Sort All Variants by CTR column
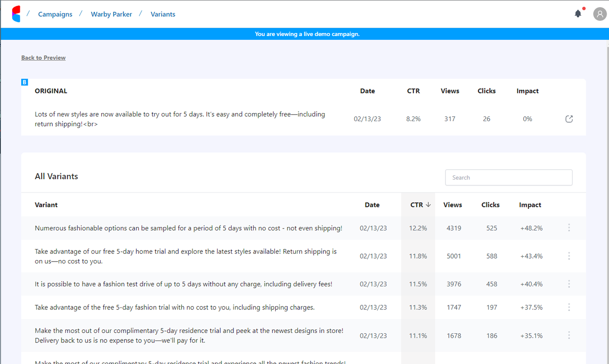609x364 pixels. tap(416, 205)
